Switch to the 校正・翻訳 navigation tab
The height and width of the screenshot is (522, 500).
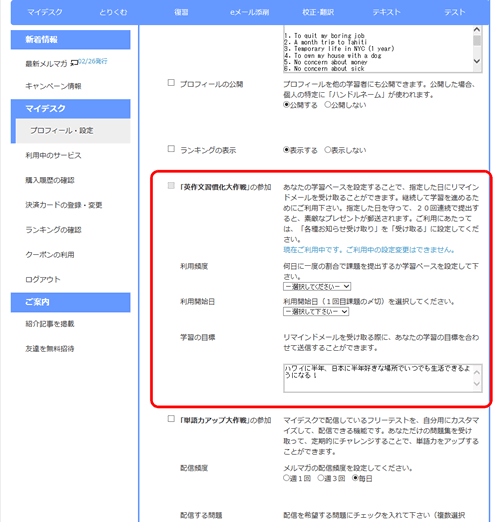[318, 12]
